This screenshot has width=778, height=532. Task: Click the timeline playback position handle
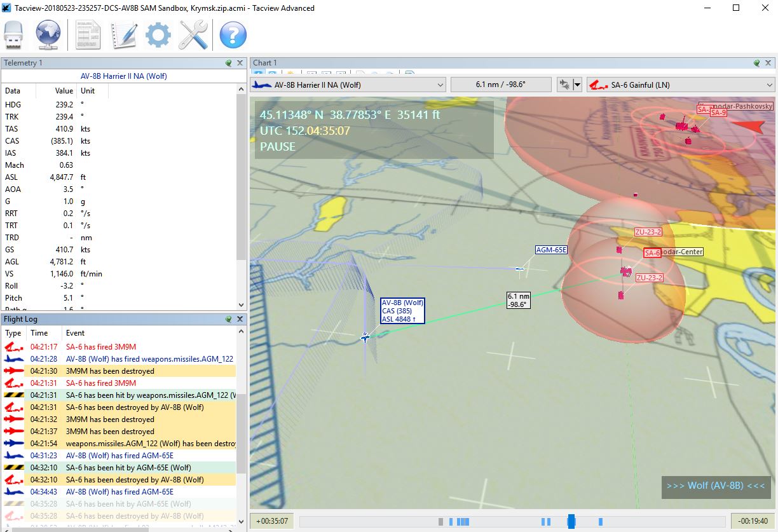pos(571,521)
